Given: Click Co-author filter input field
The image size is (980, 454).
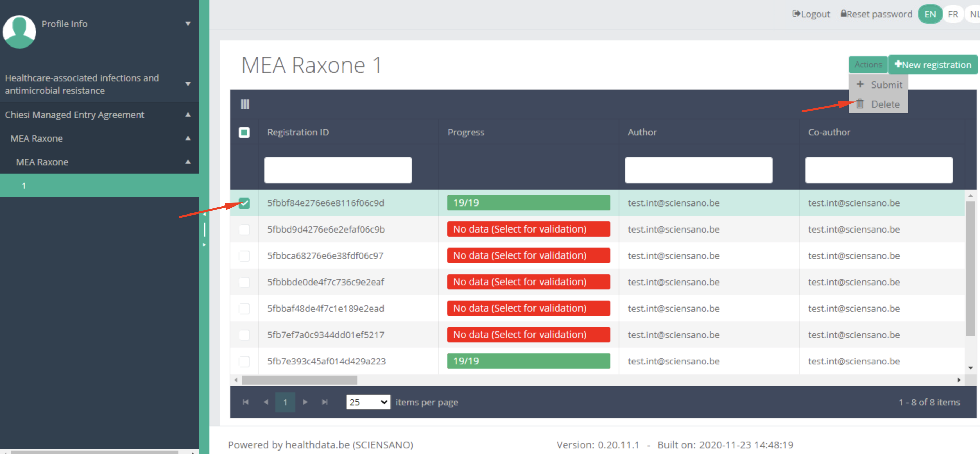Looking at the screenshot, I should 879,170.
